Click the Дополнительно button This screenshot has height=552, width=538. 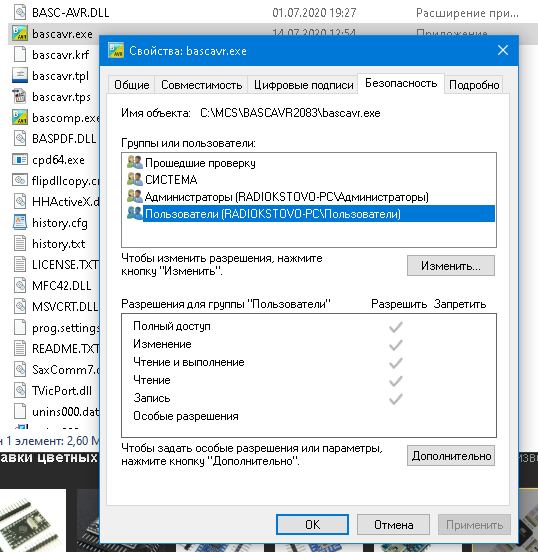[x=451, y=456]
